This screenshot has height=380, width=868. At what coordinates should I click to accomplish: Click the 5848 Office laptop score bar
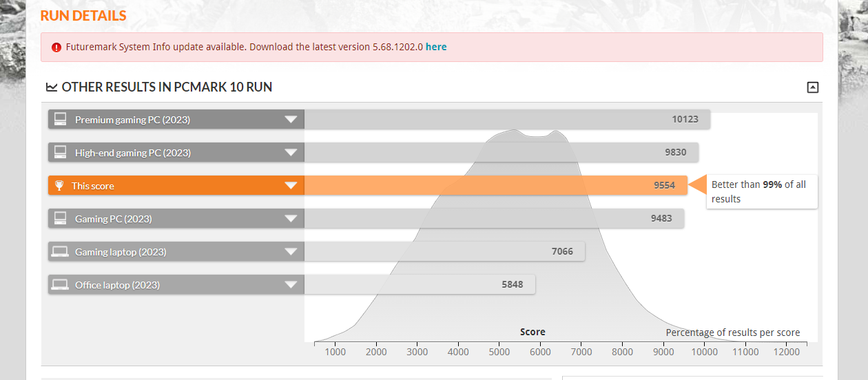419,284
